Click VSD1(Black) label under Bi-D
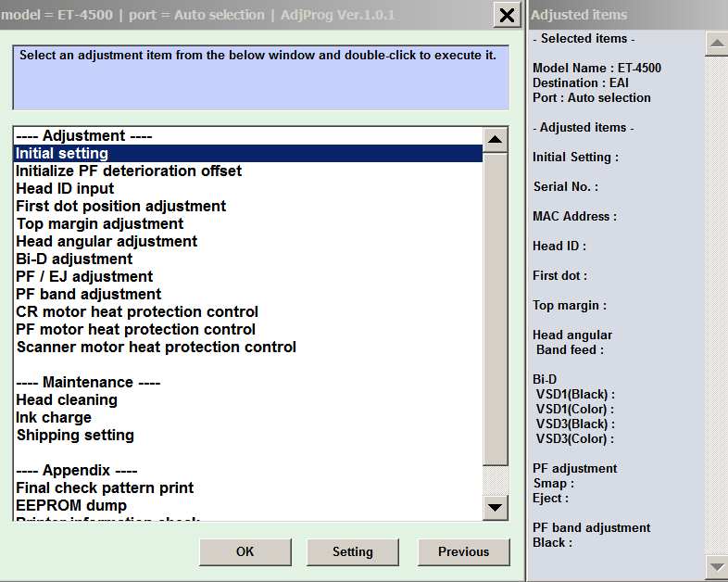728x582 pixels. tap(575, 395)
